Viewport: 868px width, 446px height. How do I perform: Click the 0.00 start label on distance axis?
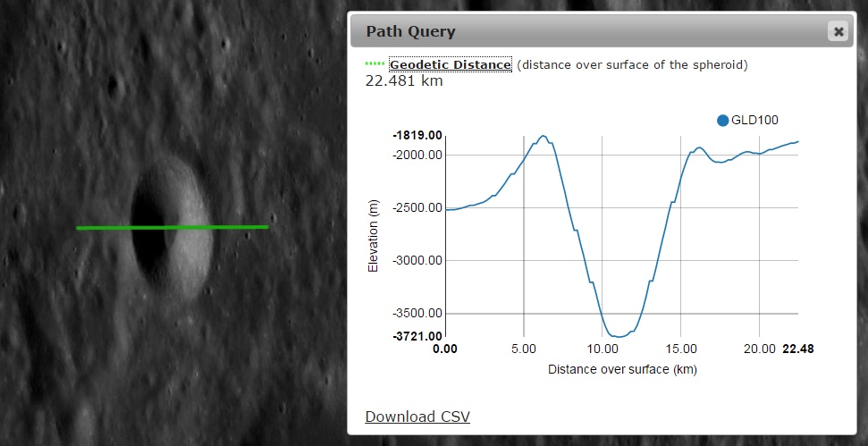pos(444,349)
